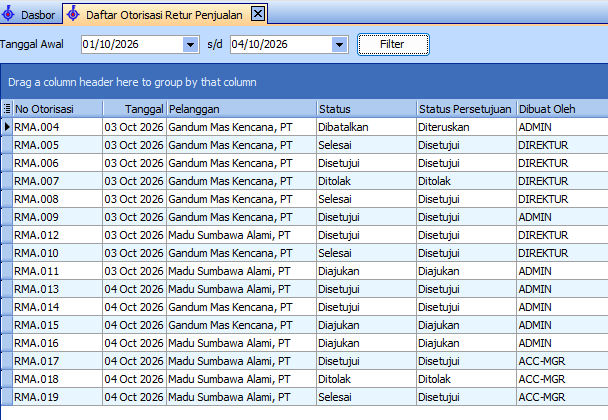
Task: Select row RMA.011
Action: 305,271
